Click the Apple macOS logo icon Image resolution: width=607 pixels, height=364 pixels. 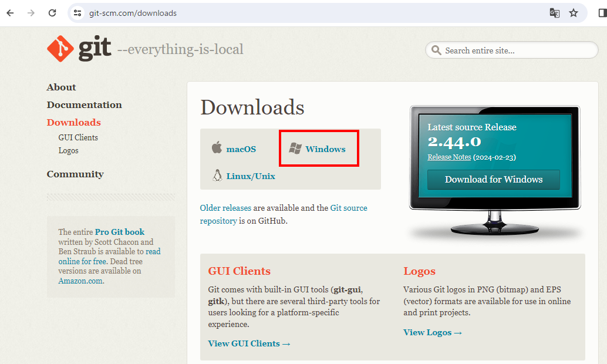click(217, 148)
